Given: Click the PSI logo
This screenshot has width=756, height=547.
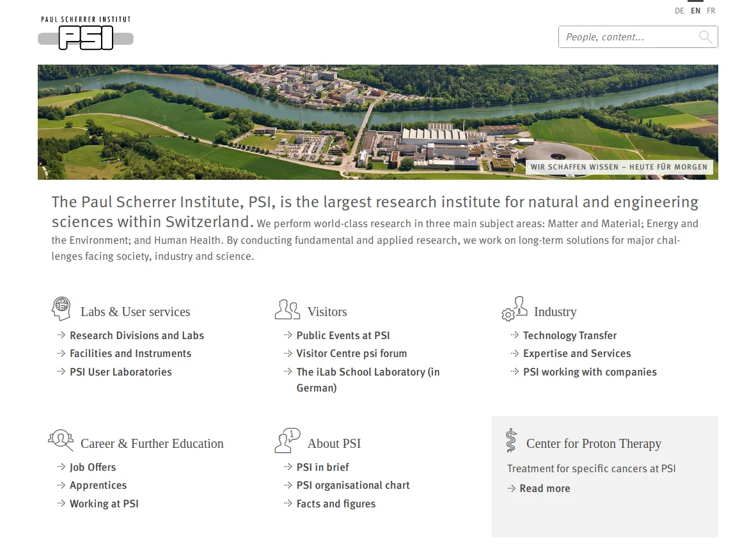Looking at the screenshot, I should pyautogui.click(x=86, y=33).
